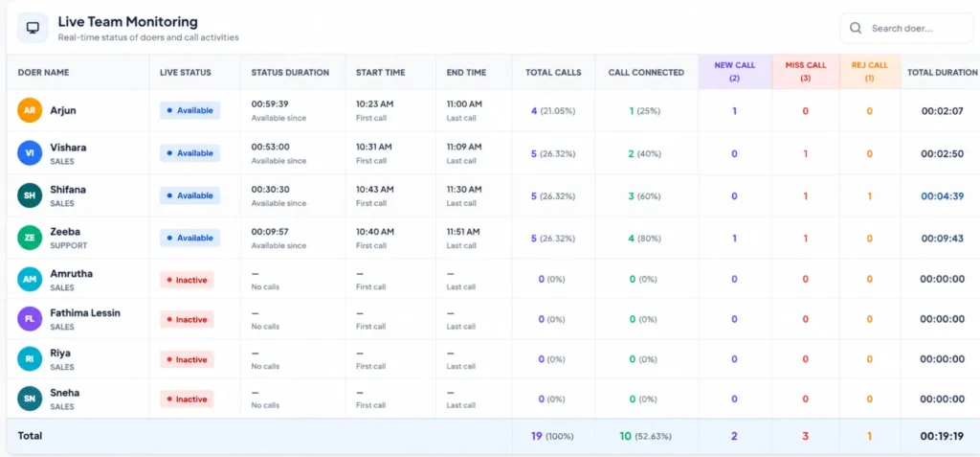The image size is (980, 457).
Task: Open Amrutha's AM avatar
Action: click(x=30, y=279)
